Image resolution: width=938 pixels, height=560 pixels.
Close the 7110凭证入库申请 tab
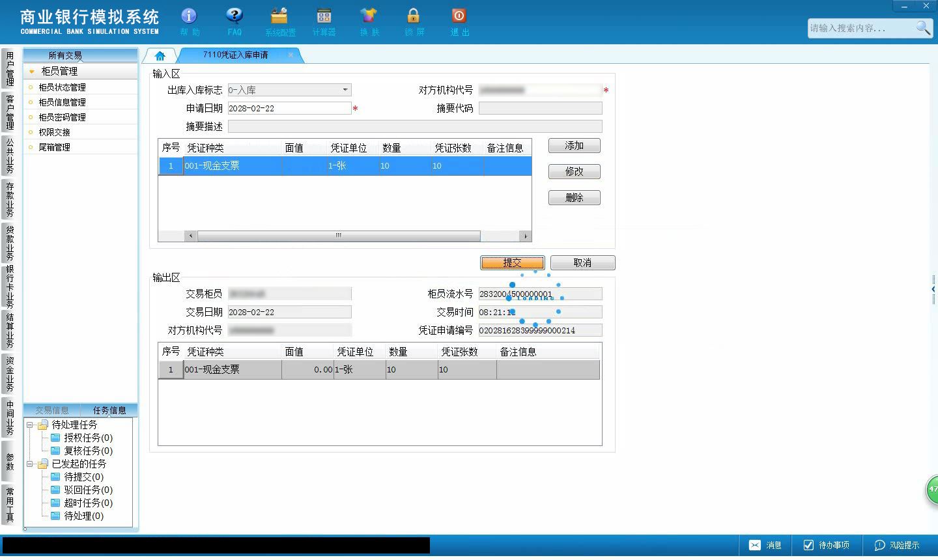(x=291, y=55)
